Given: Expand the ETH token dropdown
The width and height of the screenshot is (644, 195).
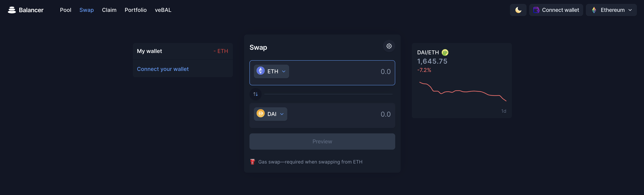Looking at the screenshot, I should pos(271,71).
